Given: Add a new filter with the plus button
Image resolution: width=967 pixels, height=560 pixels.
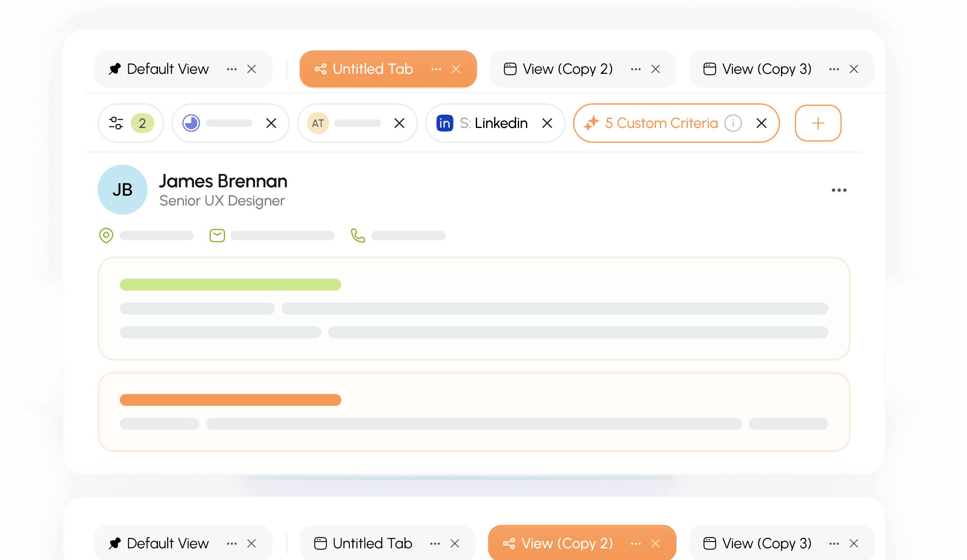Looking at the screenshot, I should pos(818,123).
